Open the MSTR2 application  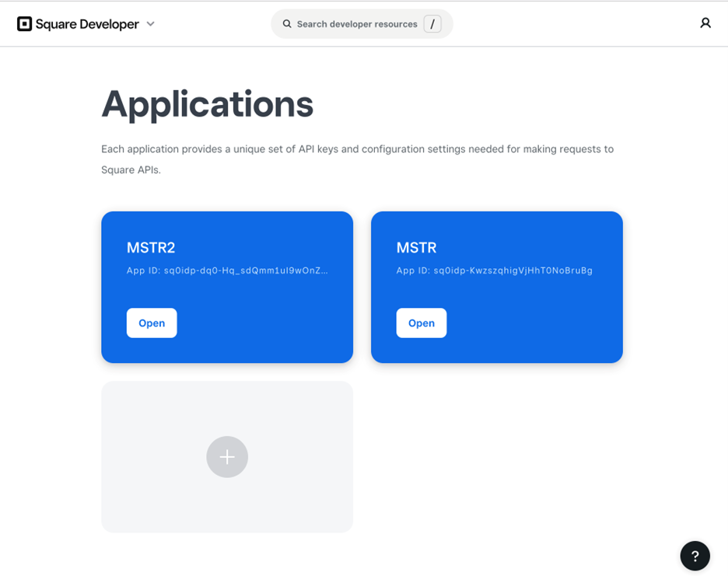tap(152, 323)
